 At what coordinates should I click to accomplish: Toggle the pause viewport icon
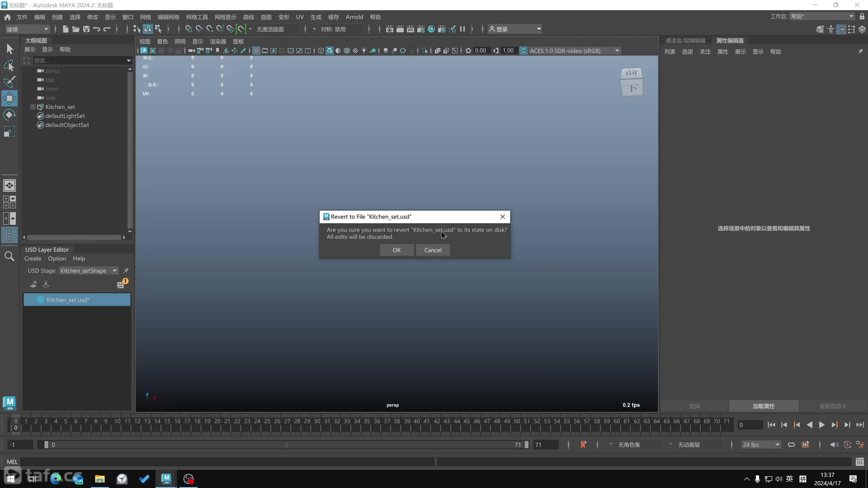point(462,29)
